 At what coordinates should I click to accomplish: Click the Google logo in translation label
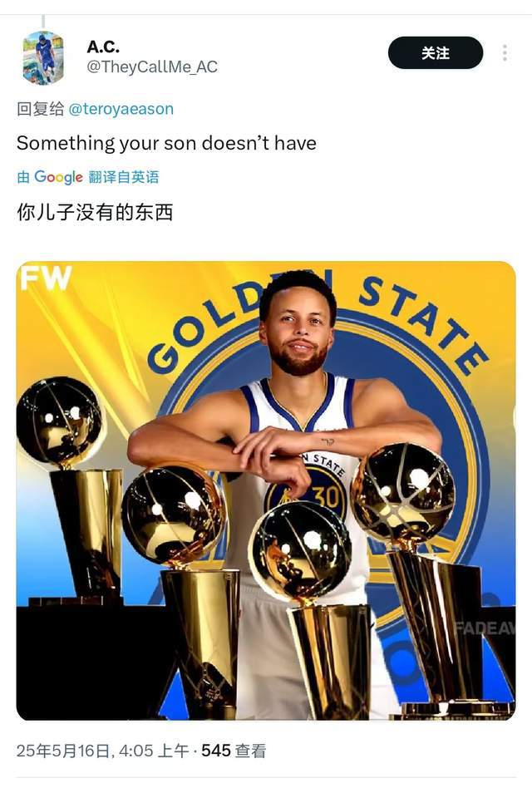coord(58,177)
